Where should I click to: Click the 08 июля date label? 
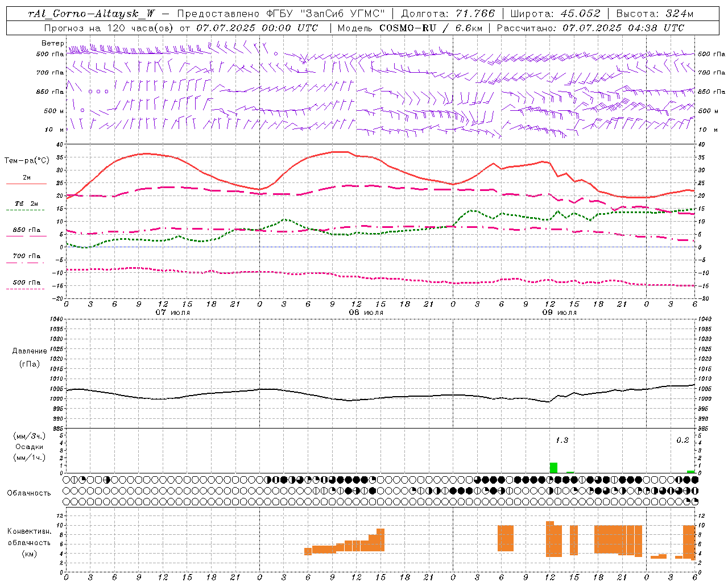coord(366,313)
